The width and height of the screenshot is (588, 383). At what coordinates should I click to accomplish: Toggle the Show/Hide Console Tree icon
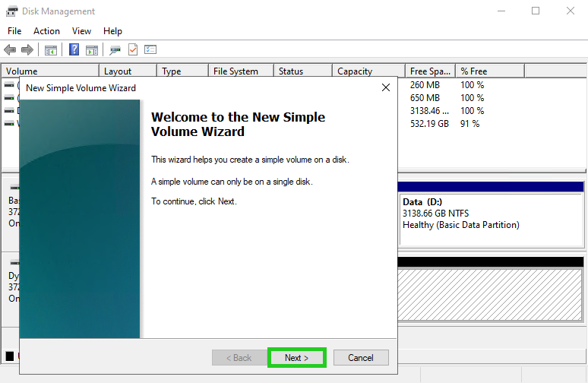51,49
